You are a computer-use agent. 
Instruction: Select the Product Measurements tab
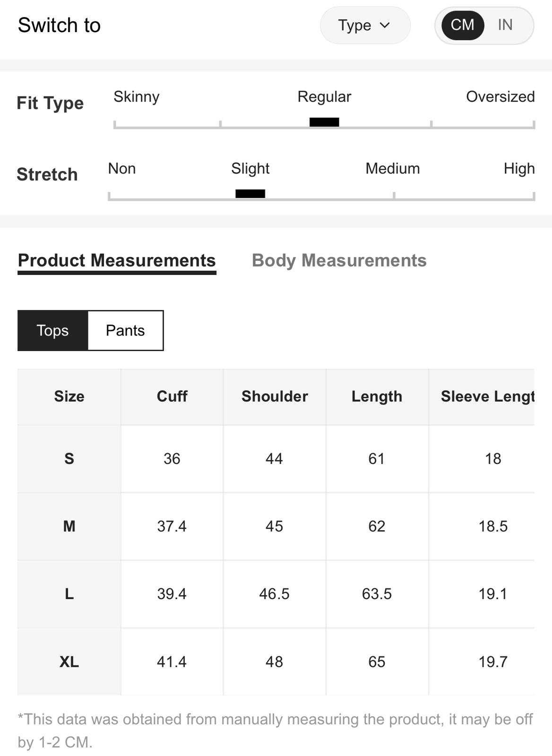click(117, 260)
